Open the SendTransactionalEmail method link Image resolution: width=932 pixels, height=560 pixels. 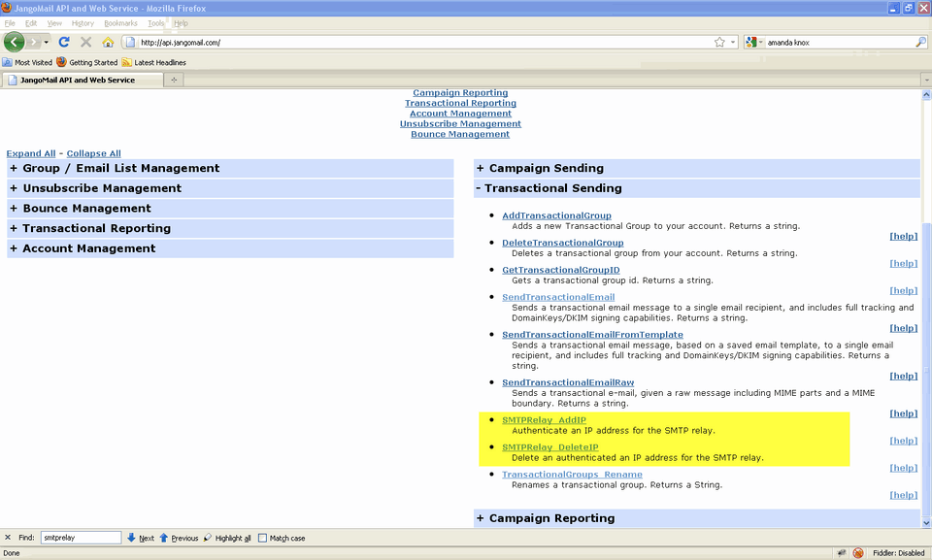(x=559, y=297)
